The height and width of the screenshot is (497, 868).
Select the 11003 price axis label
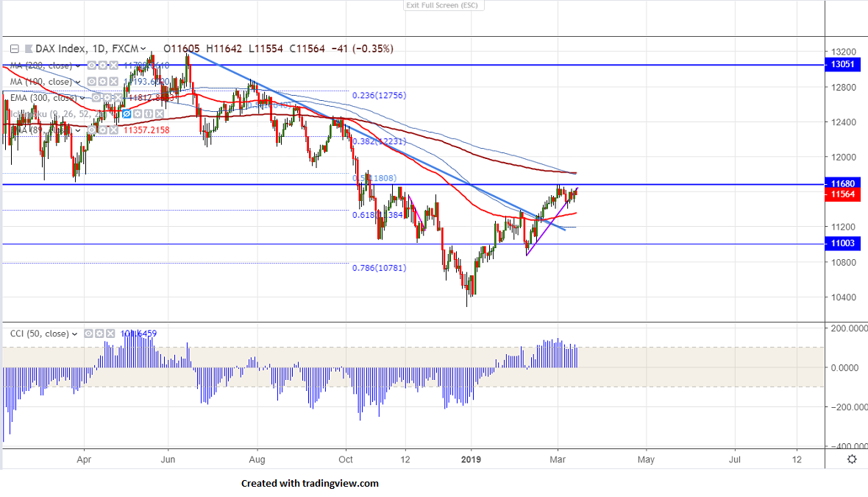[x=842, y=243]
